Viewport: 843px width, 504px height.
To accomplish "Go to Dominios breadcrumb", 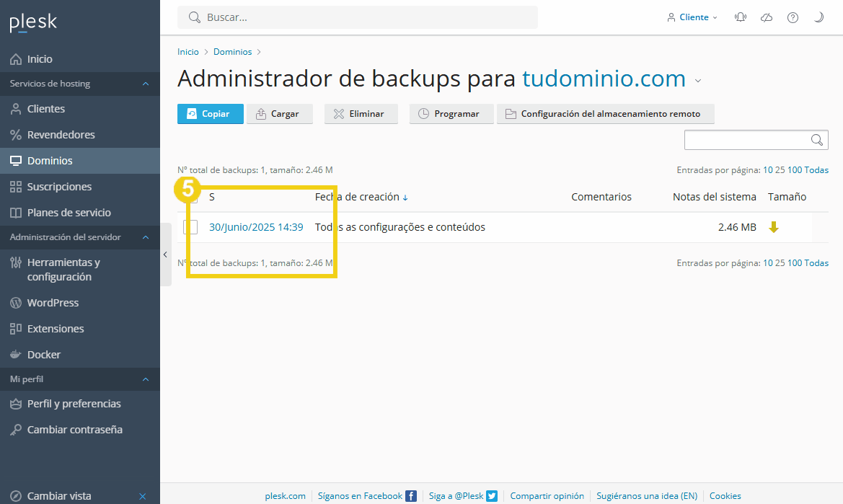I will point(233,52).
